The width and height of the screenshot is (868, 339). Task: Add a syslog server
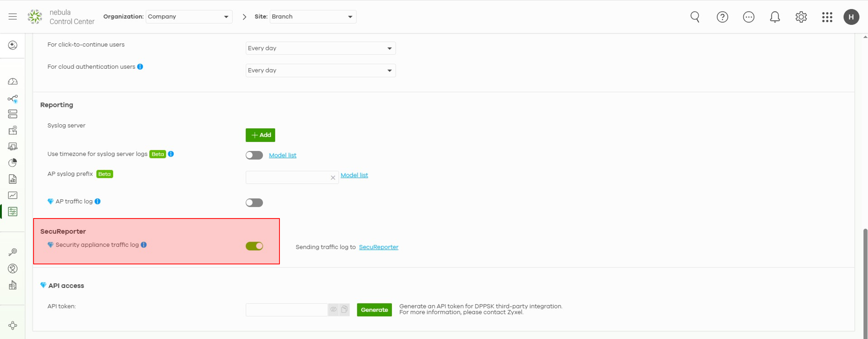(260, 135)
